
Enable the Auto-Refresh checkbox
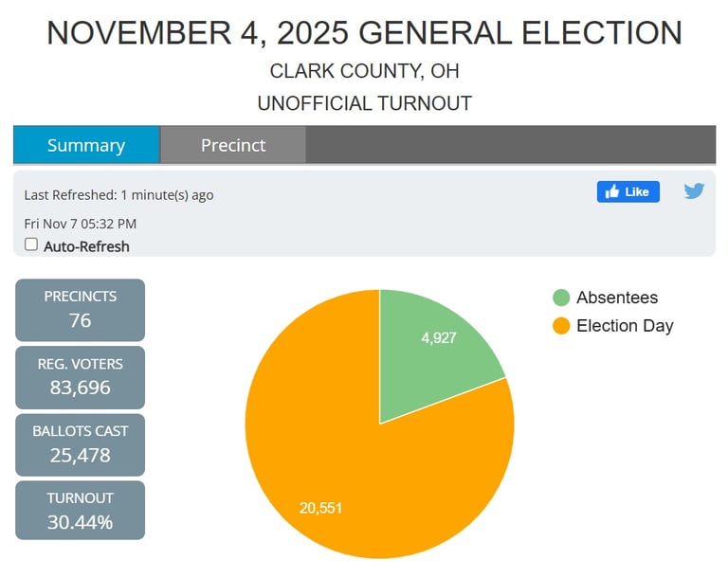31,244
